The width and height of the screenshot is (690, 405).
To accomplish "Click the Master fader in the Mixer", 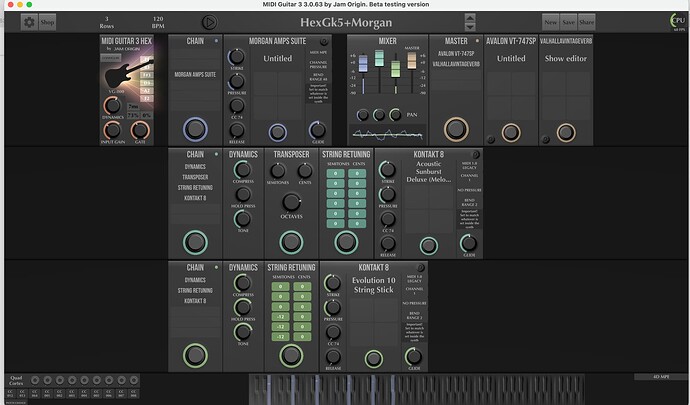I will [412, 60].
